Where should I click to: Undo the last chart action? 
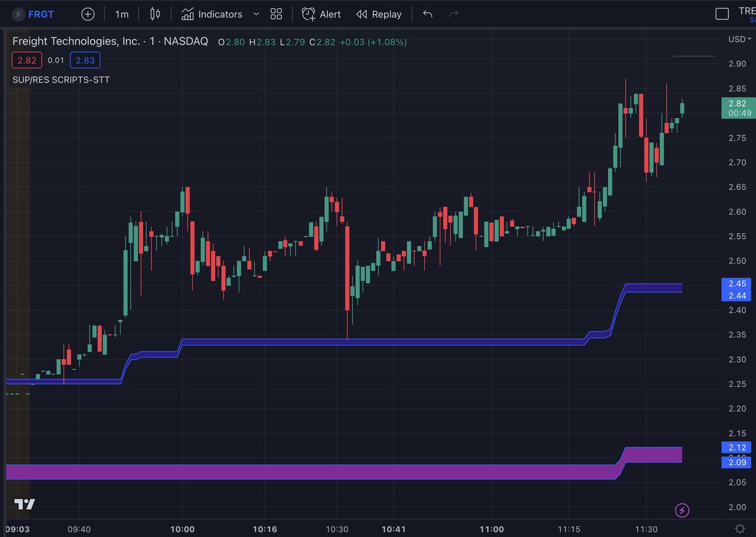click(428, 14)
